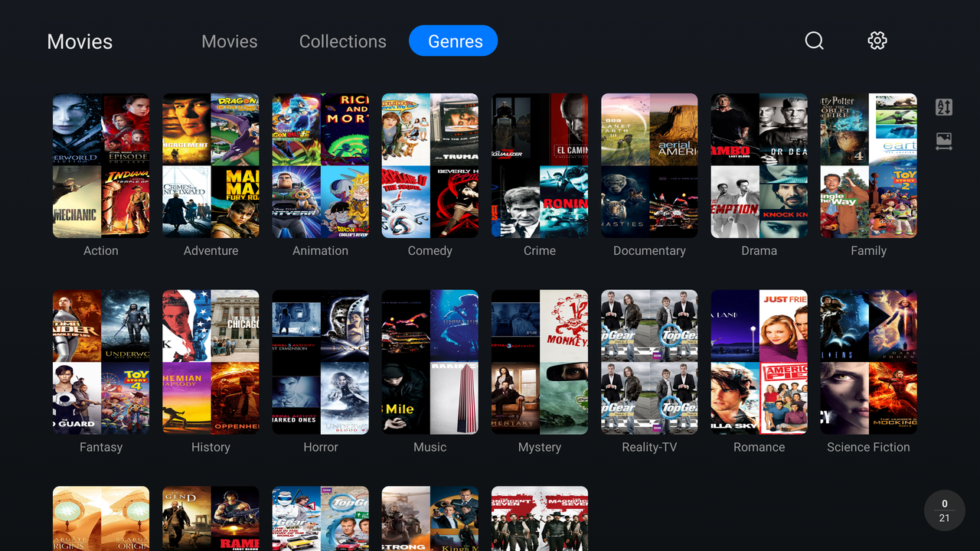980x551 pixels.
Task: Open the Action genre thumbnail
Action: tap(101, 165)
